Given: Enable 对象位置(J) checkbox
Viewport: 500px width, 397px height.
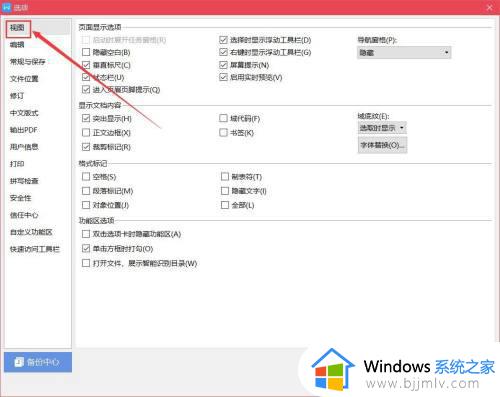Looking at the screenshot, I should tap(86, 205).
